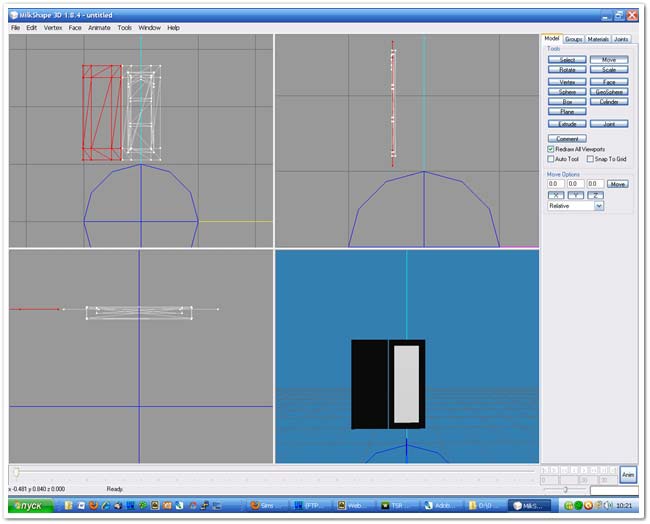650x524 pixels.
Task: Open the Edit menu
Action: [x=32, y=28]
